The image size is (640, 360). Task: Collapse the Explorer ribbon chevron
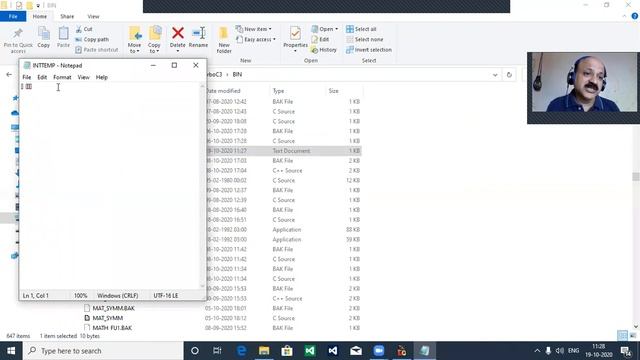624,16
